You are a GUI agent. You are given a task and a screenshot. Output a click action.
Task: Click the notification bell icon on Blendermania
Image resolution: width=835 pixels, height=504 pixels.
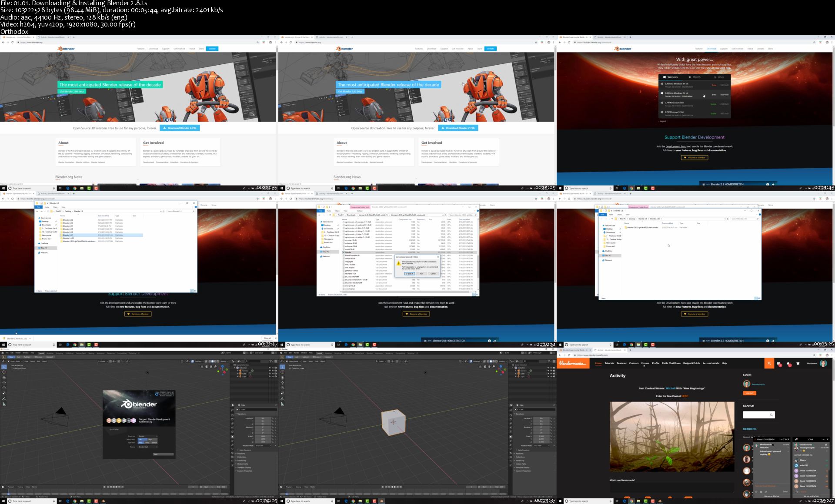click(x=788, y=363)
